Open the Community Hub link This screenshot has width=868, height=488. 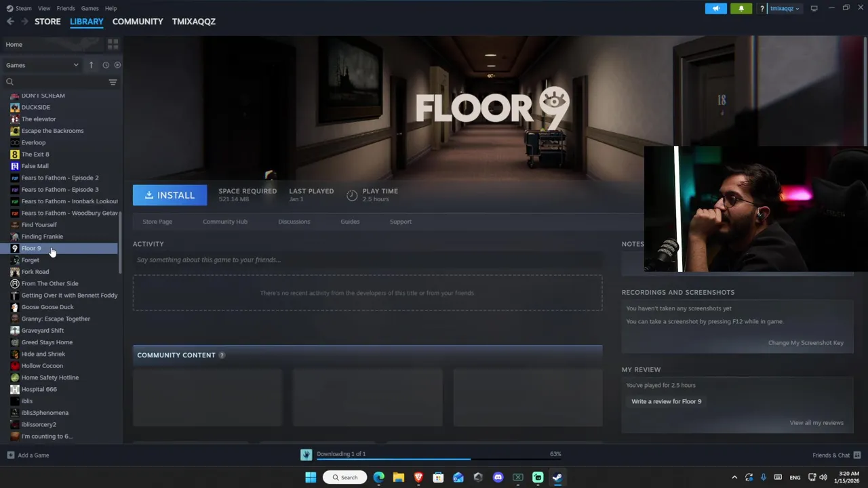point(225,222)
